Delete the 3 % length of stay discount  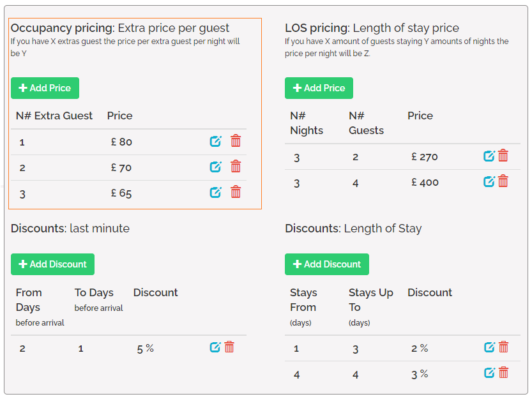click(503, 373)
